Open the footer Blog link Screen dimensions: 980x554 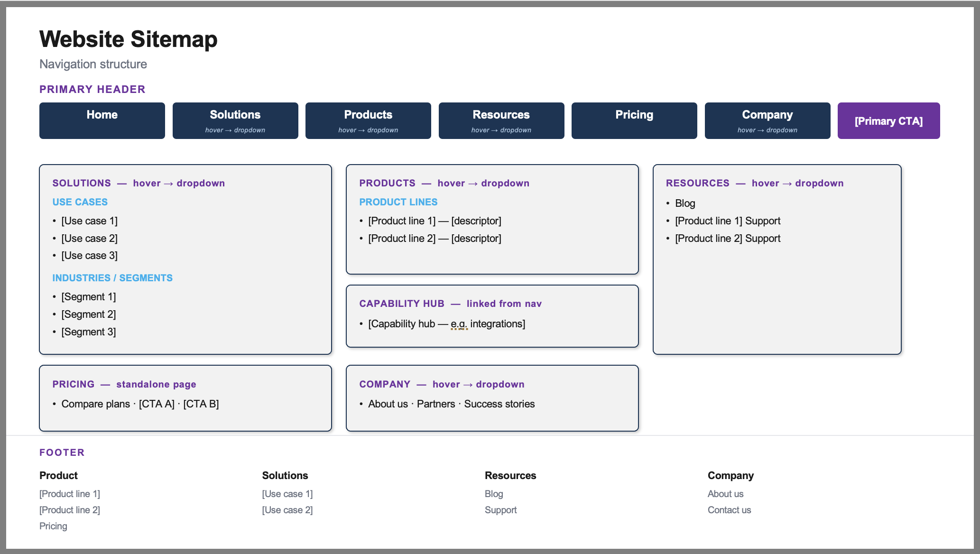(x=494, y=494)
